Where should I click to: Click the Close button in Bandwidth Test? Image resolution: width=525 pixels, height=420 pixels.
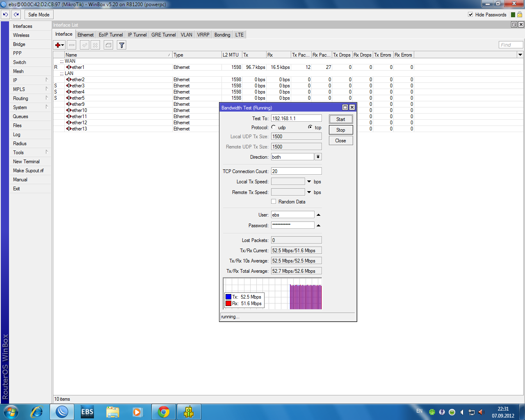pyautogui.click(x=341, y=141)
